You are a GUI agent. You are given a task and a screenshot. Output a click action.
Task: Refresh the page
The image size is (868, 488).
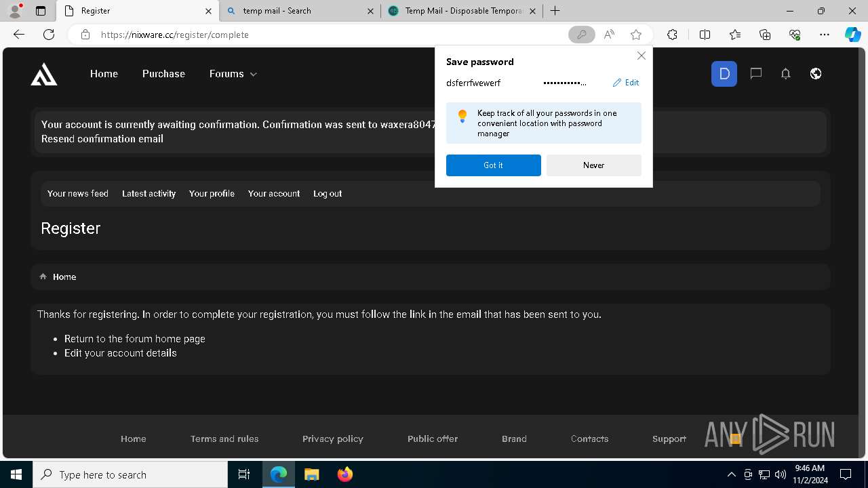(49, 35)
